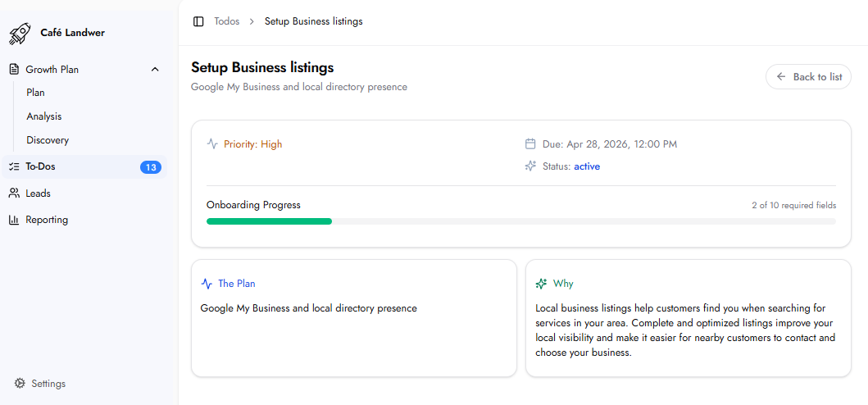Go to Todos breadcrumb link
868x405 pixels.
tap(227, 21)
